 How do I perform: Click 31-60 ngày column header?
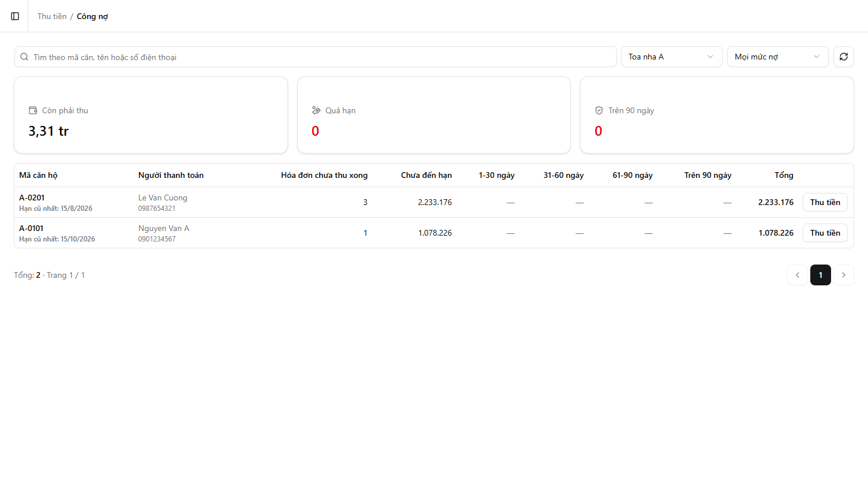[x=563, y=175]
